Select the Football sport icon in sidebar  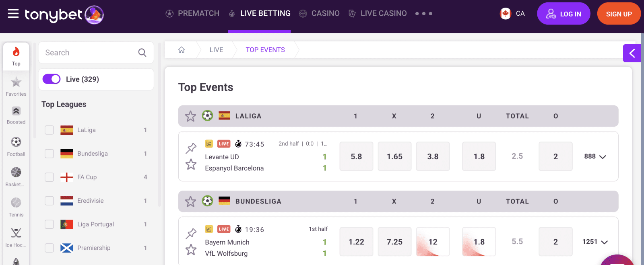pos(16,142)
